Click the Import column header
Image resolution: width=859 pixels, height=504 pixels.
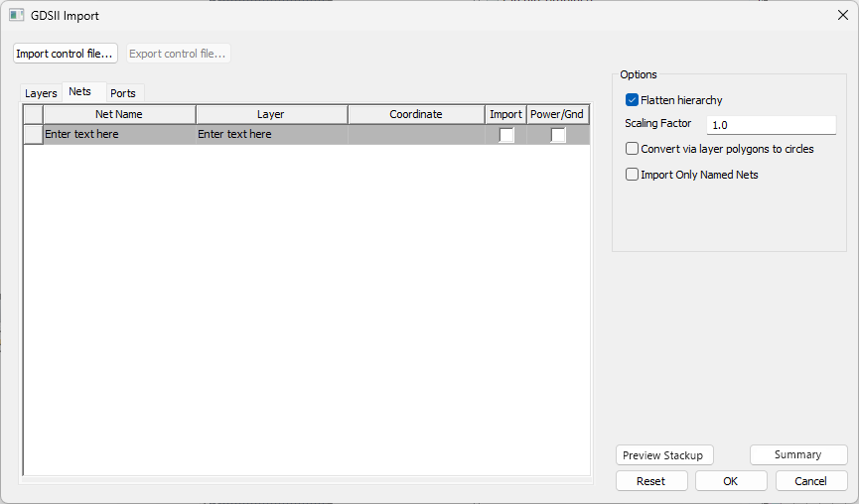pos(505,114)
